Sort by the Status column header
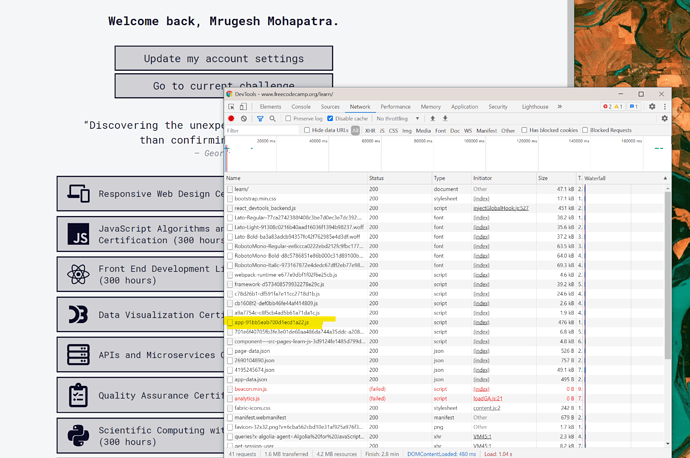The height and width of the screenshot is (458, 690). tap(400, 178)
